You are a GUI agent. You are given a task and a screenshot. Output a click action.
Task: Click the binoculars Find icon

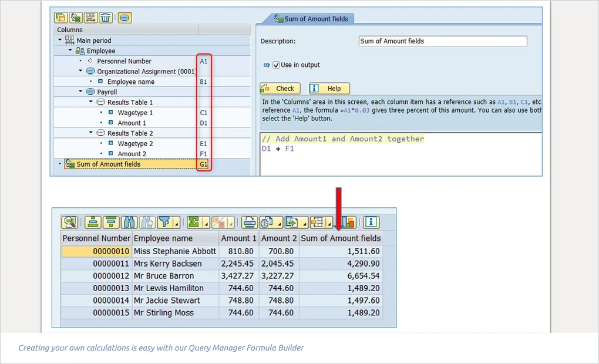(x=129, y=223)
